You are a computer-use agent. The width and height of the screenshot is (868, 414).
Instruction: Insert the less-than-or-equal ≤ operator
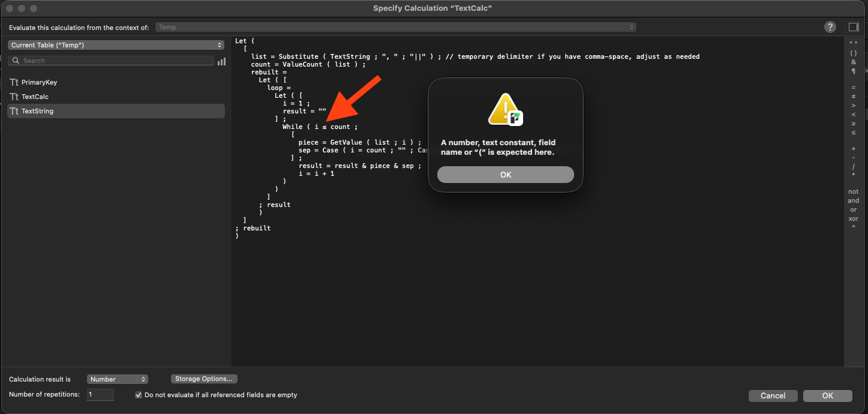853,132
